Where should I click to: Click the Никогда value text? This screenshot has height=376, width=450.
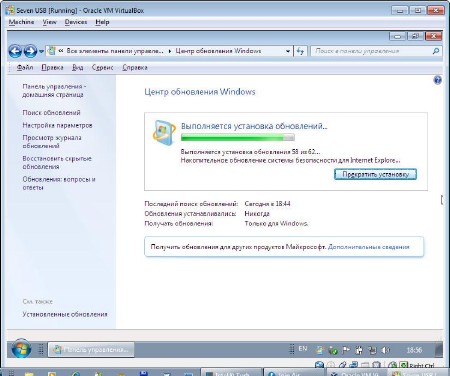pos(257,214)
